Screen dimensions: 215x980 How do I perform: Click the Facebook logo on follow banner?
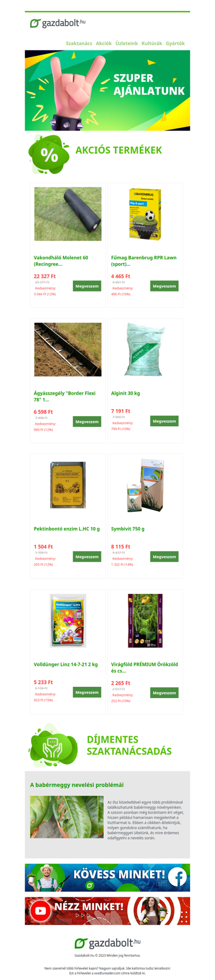point(177,877)
